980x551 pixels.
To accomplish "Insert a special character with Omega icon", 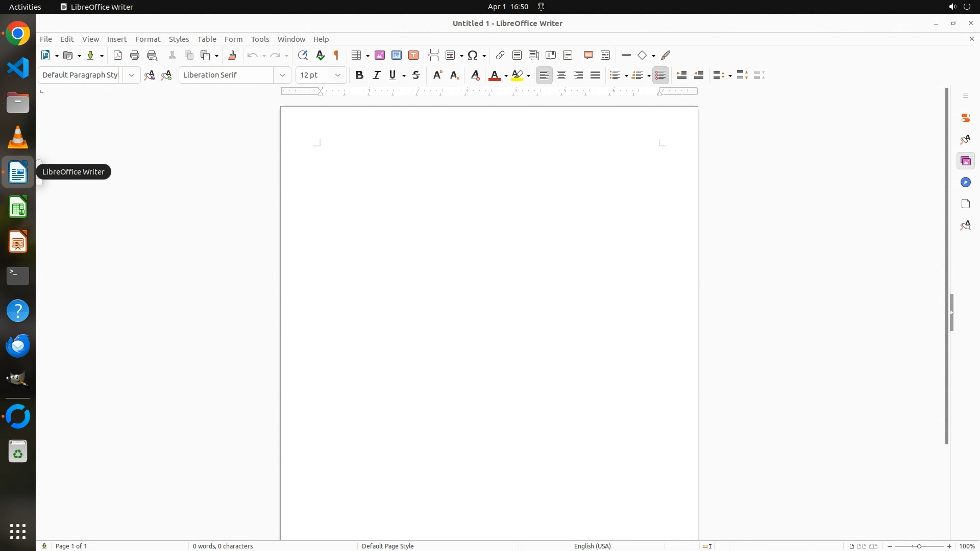I will tap(473, 55).
